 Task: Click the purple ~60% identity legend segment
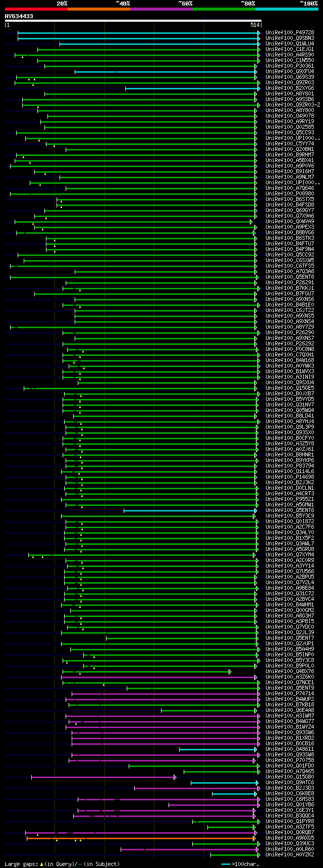click(161, 9)
